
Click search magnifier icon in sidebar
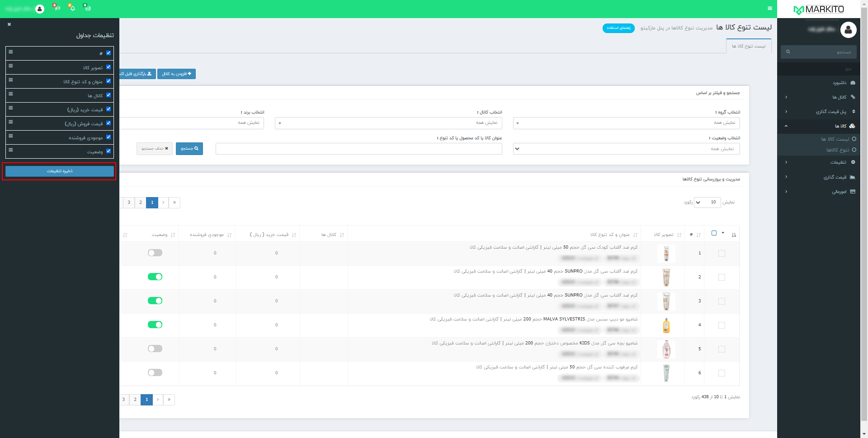(788, 52)
